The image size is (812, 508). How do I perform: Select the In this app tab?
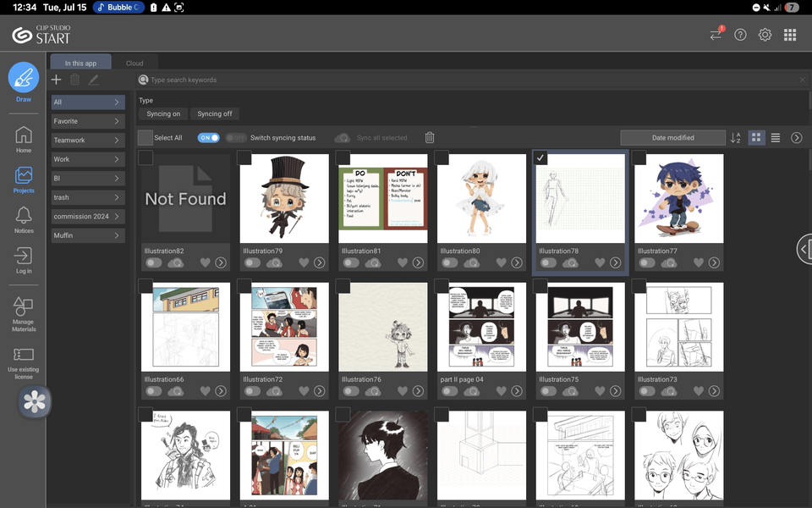click(81, 62)
